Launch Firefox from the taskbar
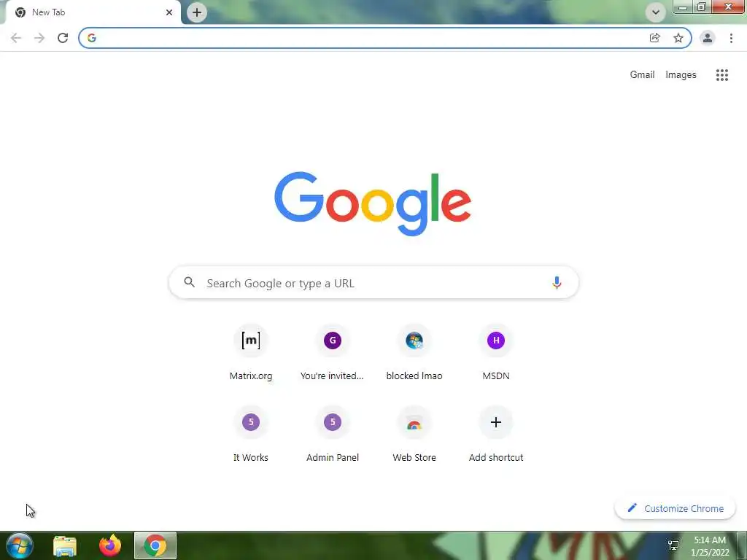The image size is (747, 560). coord(110,545)
